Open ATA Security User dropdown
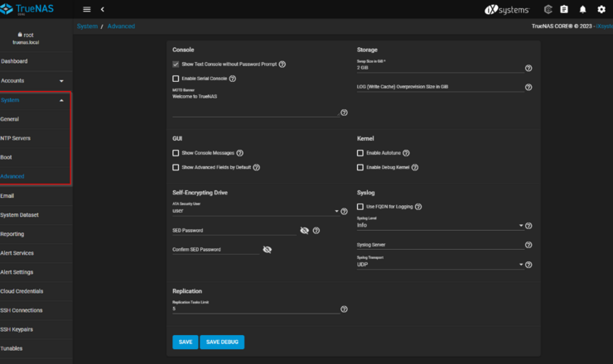The width and height of the screenshot is (613, 364). pyautogui.click(x=254, y=210)
